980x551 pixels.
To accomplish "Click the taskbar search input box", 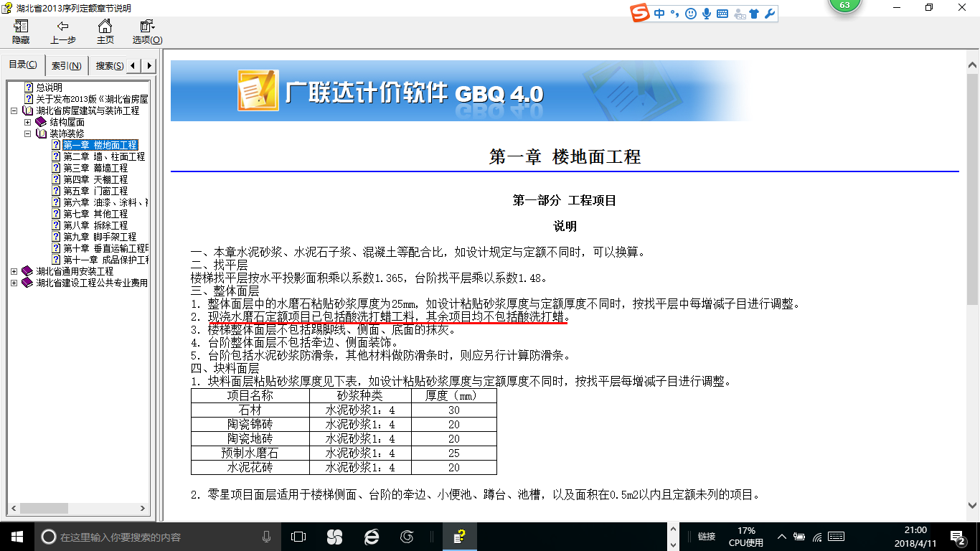I will pos(159,536).
